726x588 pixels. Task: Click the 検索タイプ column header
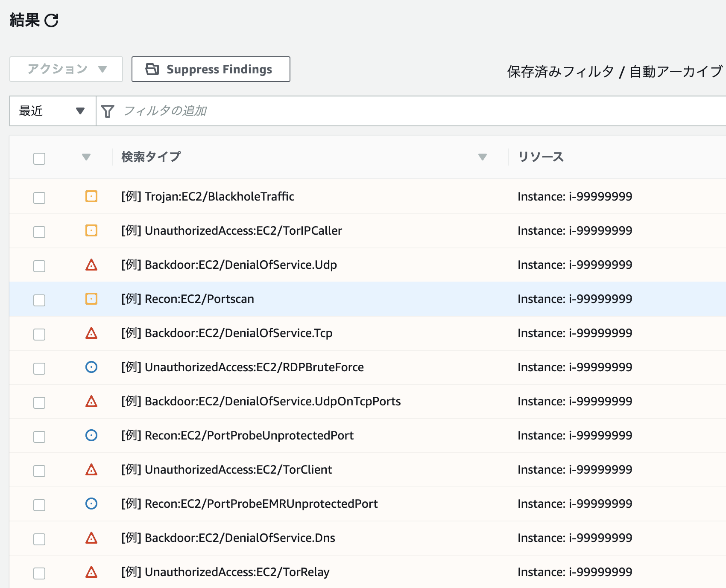coord(151,157)
